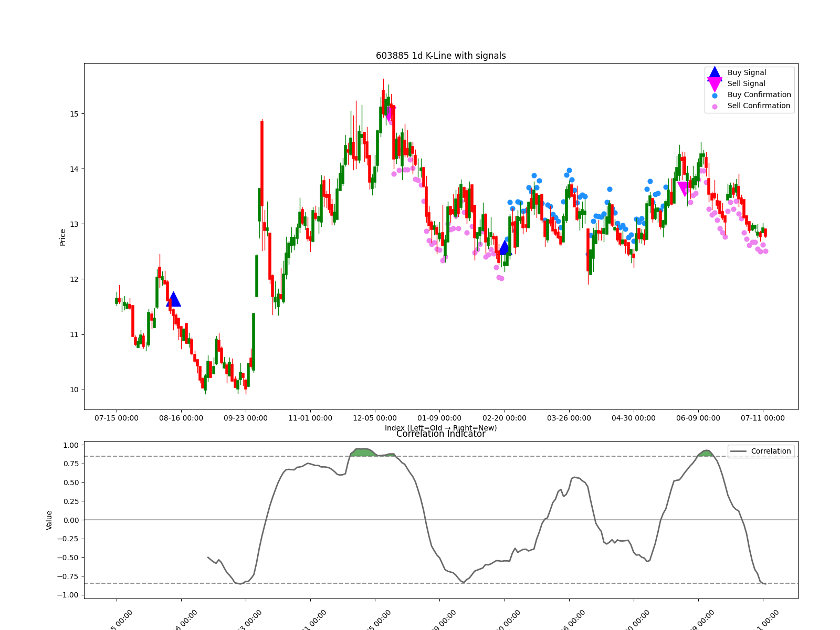This screenshot has height=630, width=840.
Task: Click the correlation axis tick '1.00'
Action: (71, 445)
